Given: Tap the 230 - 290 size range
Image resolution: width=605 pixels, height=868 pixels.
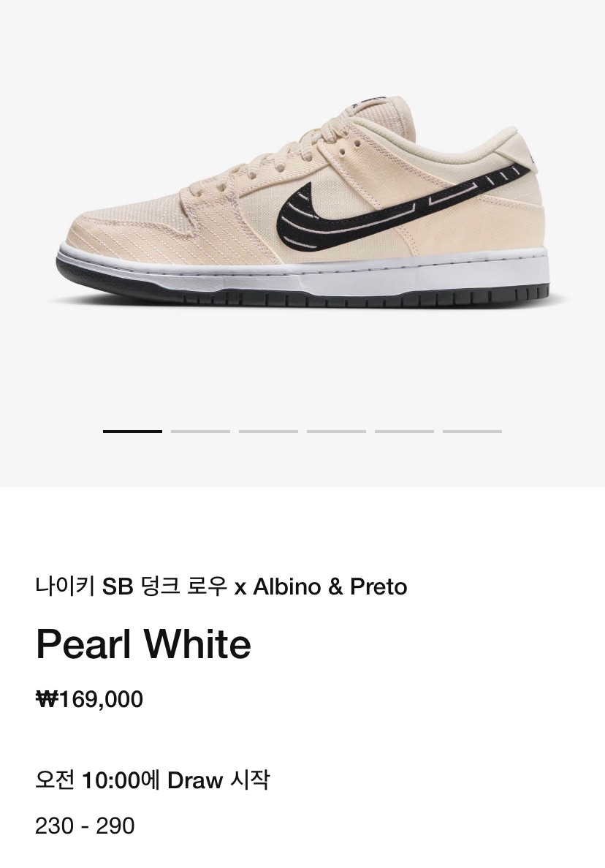Looking at the screenshot, I should [85, 826].
